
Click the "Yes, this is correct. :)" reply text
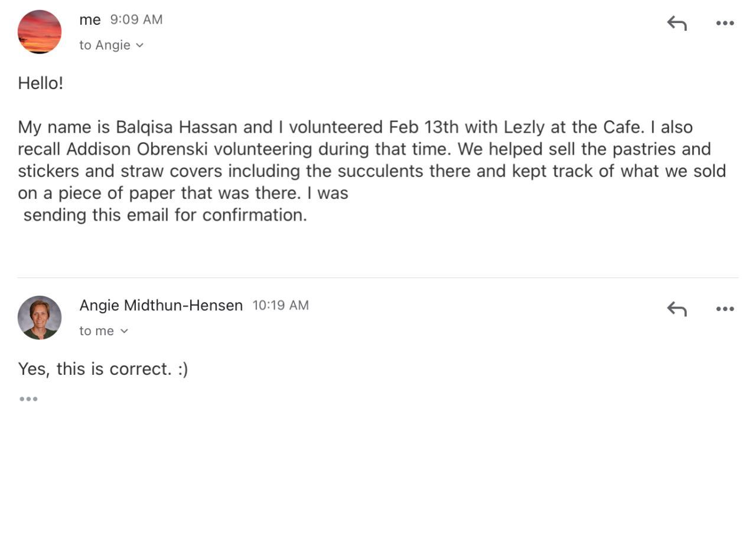(x=103, y=369)
